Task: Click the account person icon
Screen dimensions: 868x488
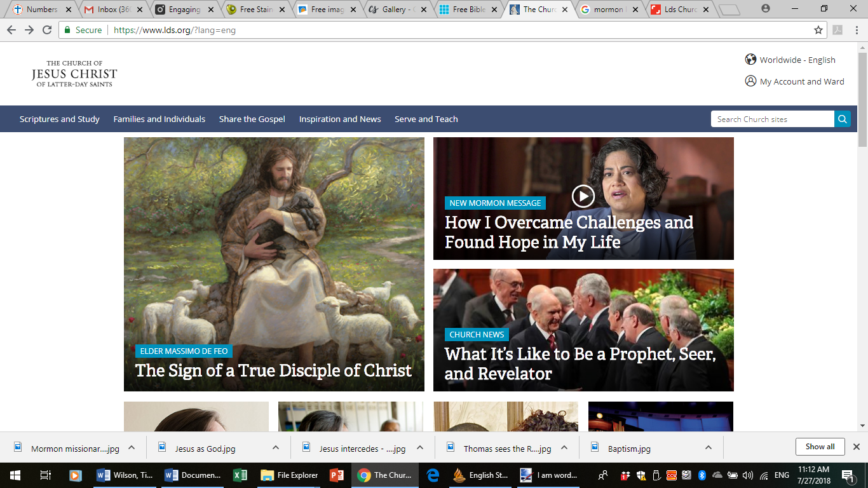Action: (750, 81)
